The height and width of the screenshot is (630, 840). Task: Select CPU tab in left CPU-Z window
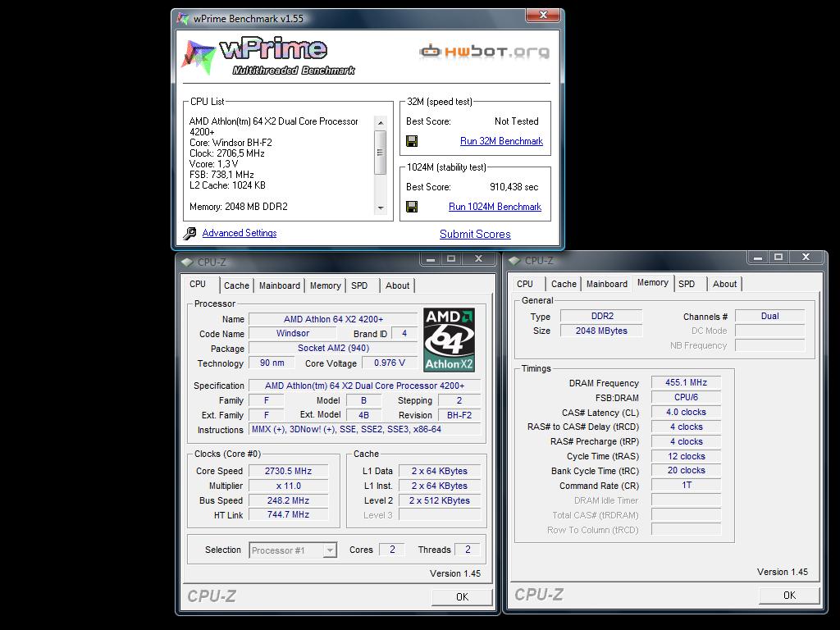click(x=198, y=284)
